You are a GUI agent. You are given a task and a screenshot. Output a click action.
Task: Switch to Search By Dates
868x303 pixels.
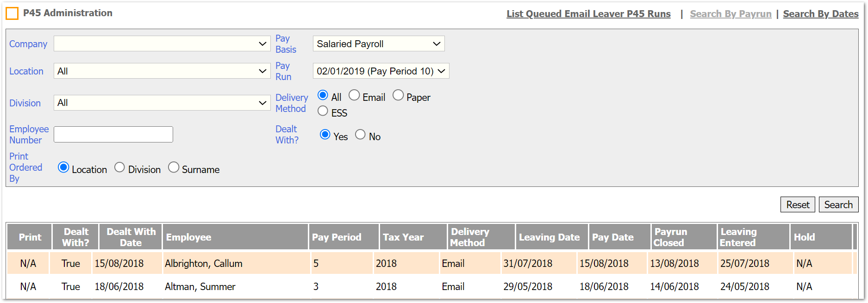pos(820,14)
